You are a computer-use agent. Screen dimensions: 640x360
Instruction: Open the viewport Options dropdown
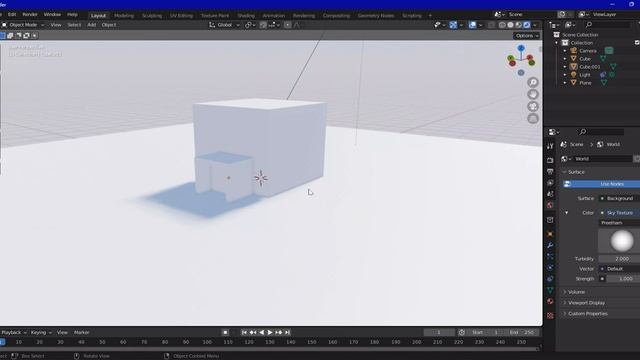[x=527, y=36]
